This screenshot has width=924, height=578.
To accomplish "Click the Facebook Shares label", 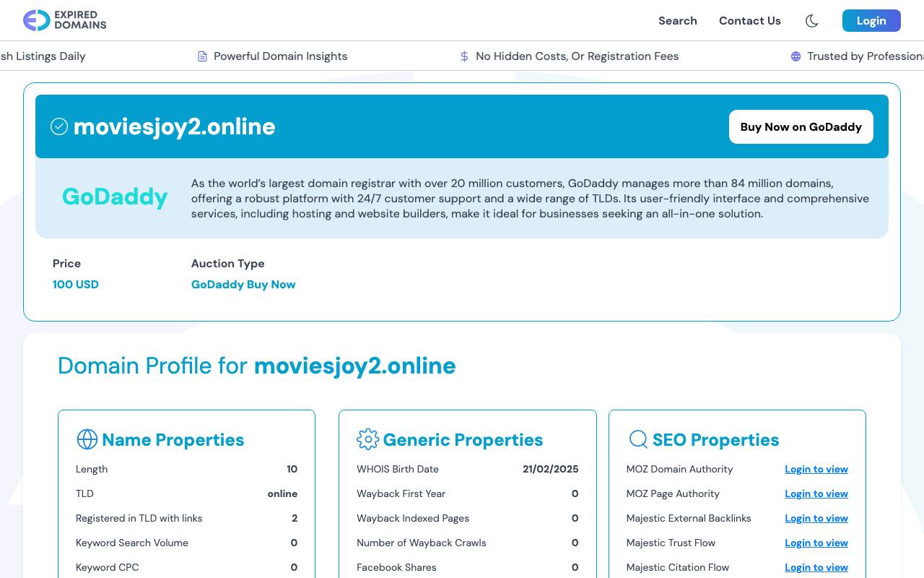I will point(396,567).
